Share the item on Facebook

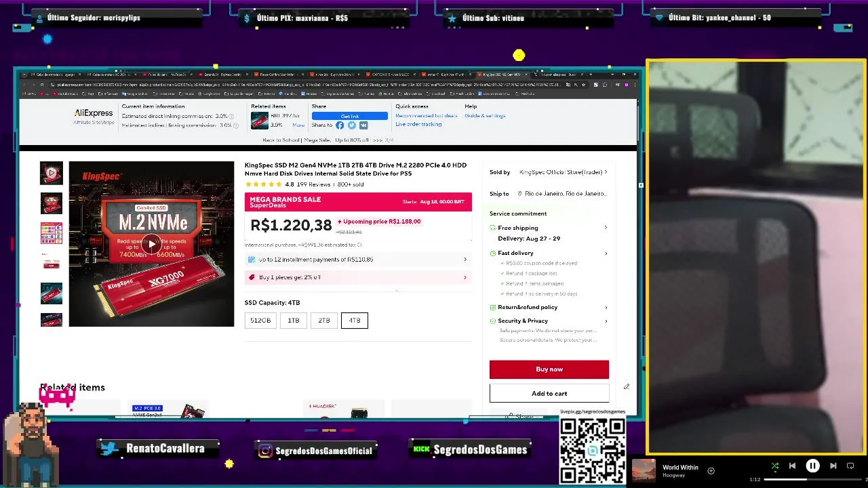click(x=340, y=125)
